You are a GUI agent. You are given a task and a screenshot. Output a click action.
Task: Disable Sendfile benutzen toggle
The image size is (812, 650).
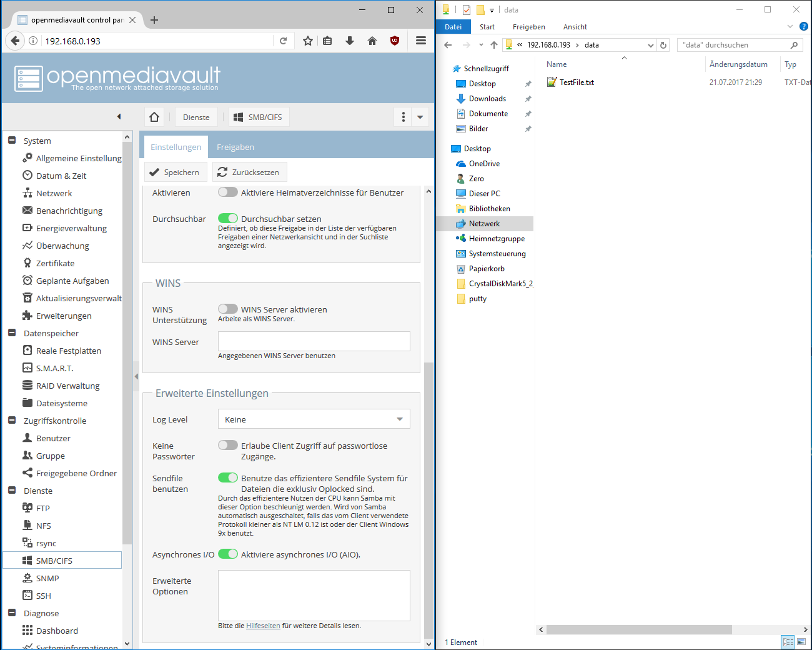[x=228, y=477]
